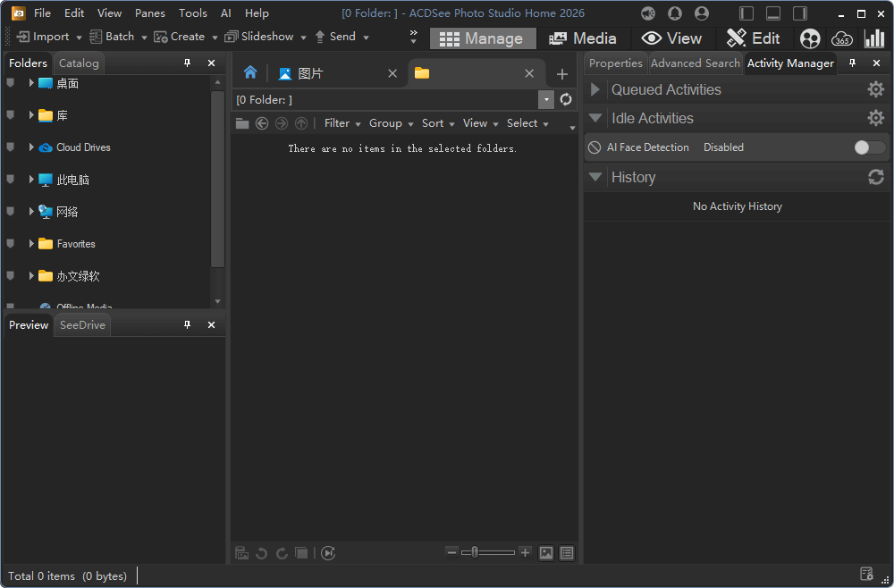Start a Slideshow
Image resolution: width=894 pixels, height=588 pixels.
pos(261,37)
